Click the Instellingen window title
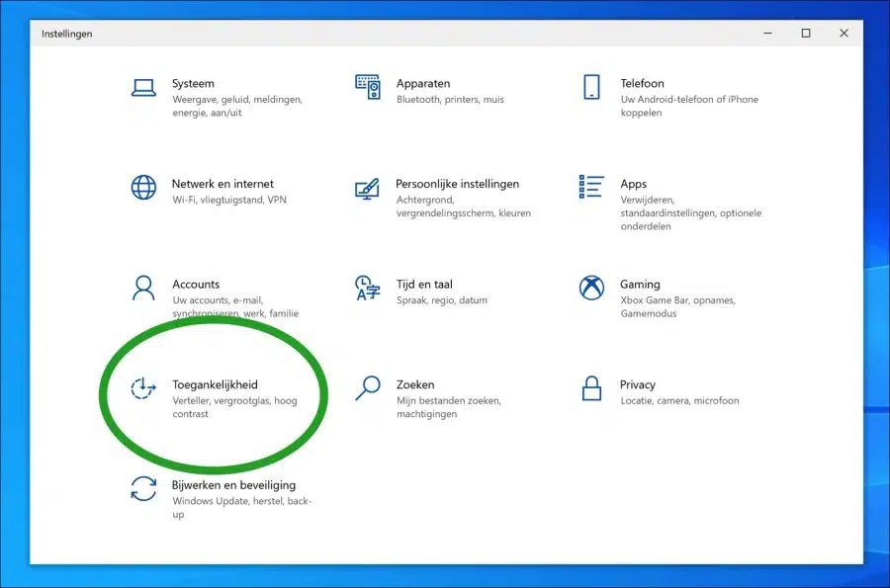This screenshot has width=890, height=588. pos(66,34)
